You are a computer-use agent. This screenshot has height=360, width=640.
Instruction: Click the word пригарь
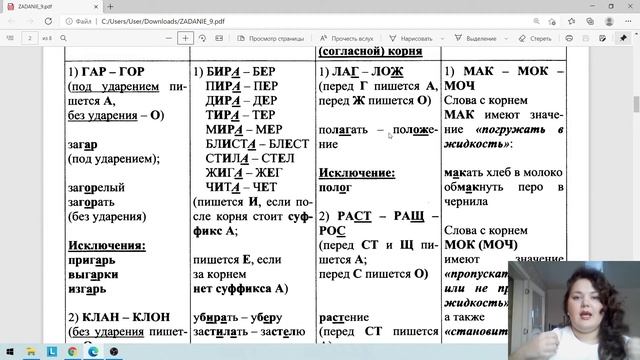pyautogui.click(x=92, y=260)
